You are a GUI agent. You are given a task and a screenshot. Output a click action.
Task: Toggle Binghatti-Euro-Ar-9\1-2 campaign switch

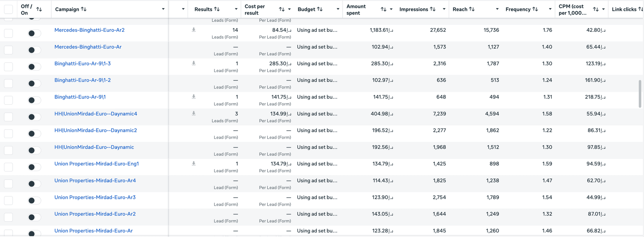click(34, 83)
